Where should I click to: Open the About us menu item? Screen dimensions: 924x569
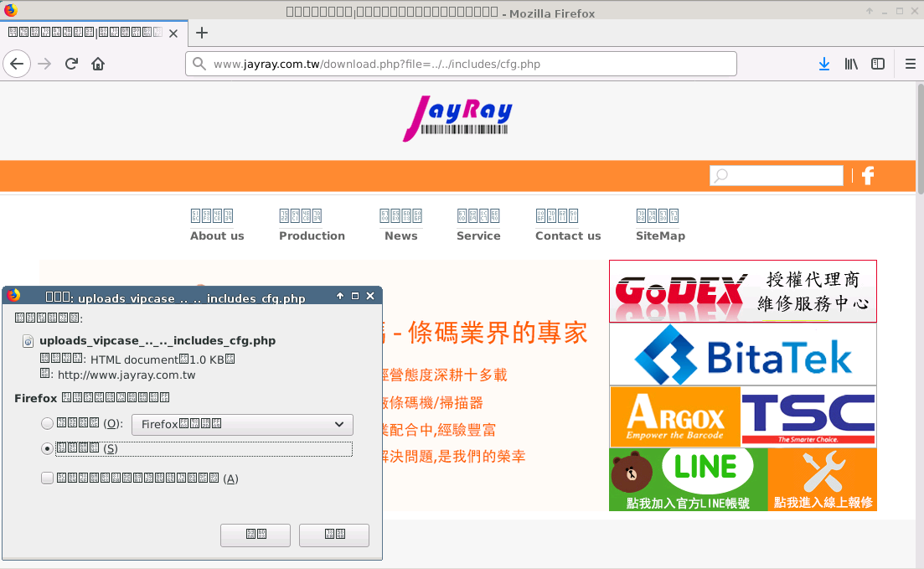coord(217,225)
